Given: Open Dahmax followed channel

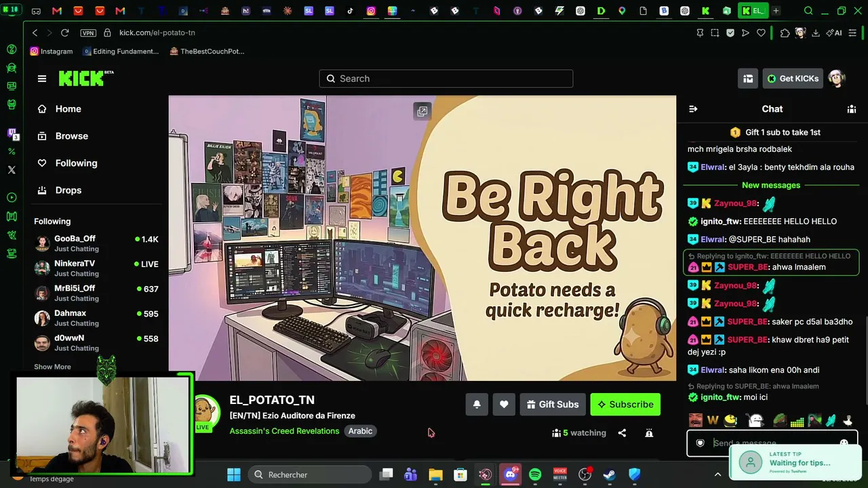Looking at the screenshot, I should click(x=96, y=318).
